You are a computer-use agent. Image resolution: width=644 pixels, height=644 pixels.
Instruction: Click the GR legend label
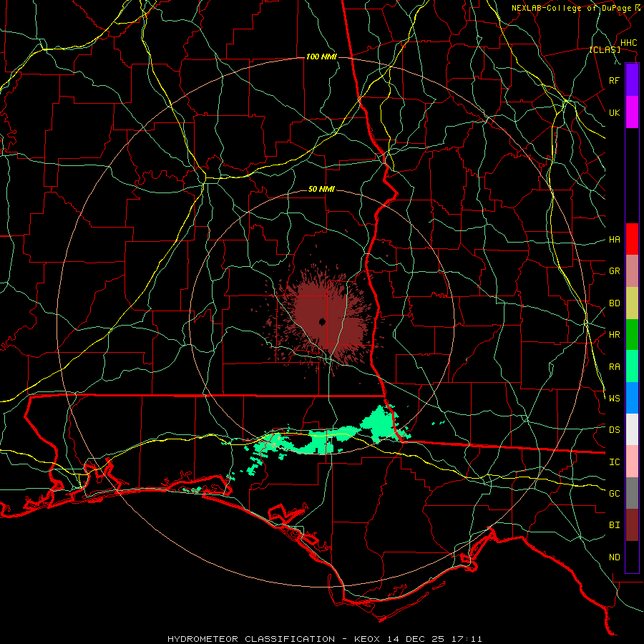(615, 271)
